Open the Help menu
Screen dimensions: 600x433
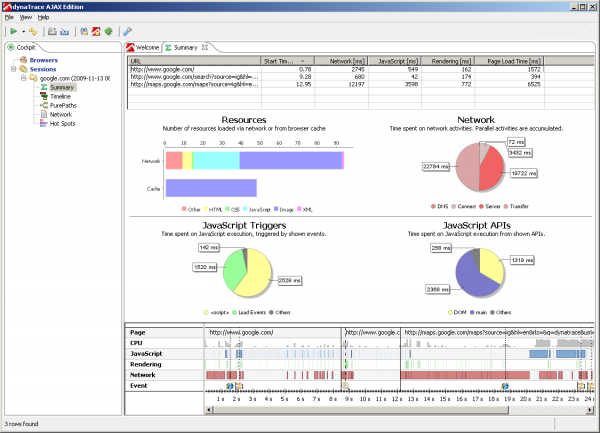tap(43, 17)
